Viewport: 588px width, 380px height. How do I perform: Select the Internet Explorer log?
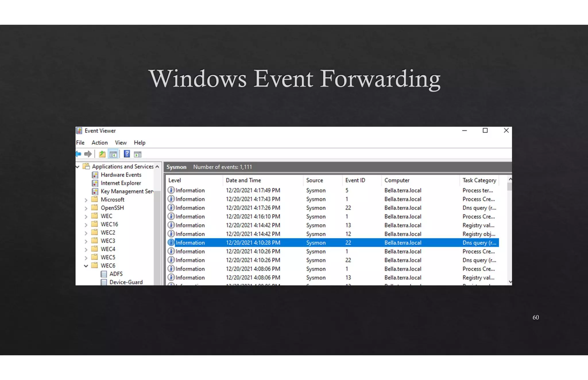(x=121, y=183)
